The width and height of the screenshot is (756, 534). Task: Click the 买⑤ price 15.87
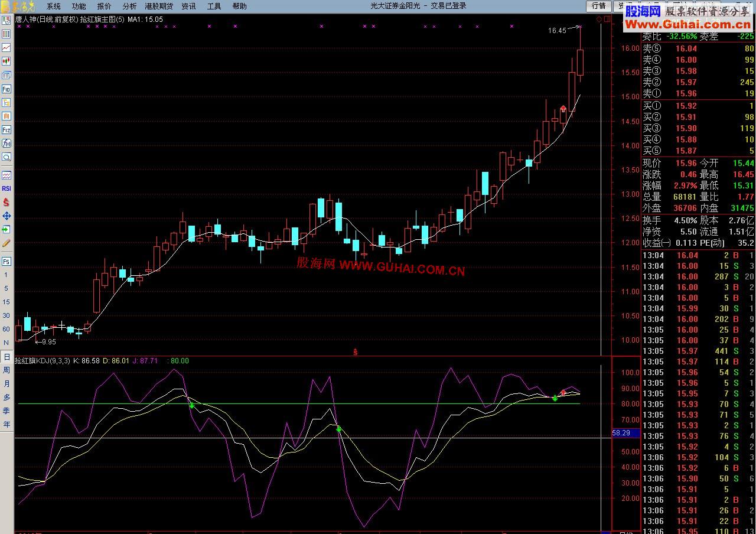(686, 151)
